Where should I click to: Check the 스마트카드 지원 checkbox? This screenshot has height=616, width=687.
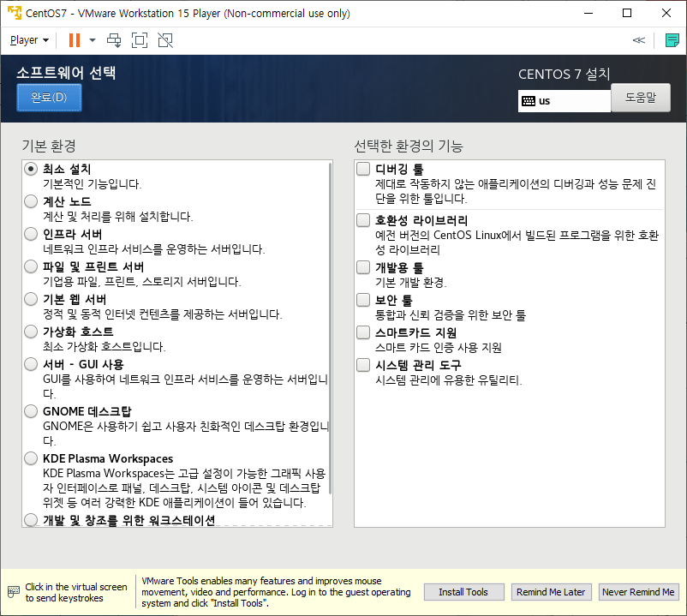tap(363, 332)
